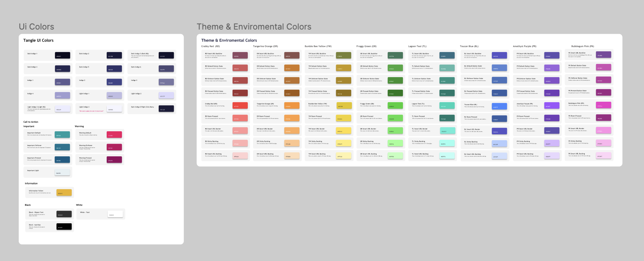Select the RD Sticky Backing swatch
This screenshot has height=261, width=644.
tap(240, 143)
